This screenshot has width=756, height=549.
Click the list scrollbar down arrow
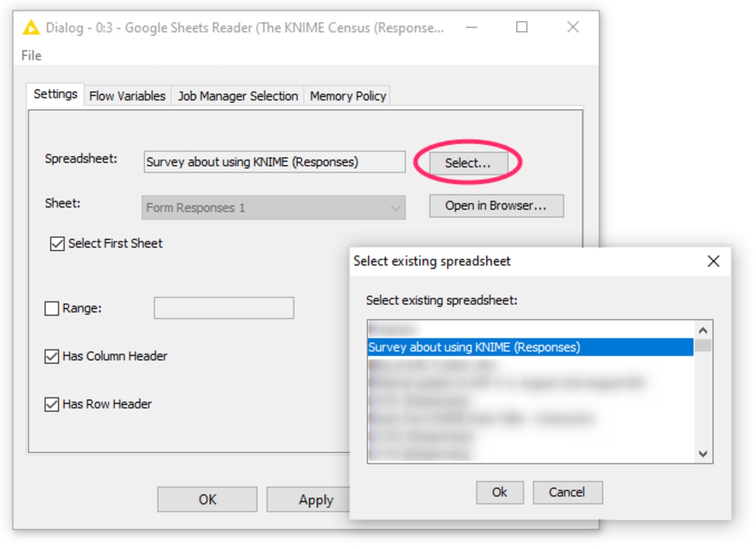pyautogui.click(x=703, y=453)
